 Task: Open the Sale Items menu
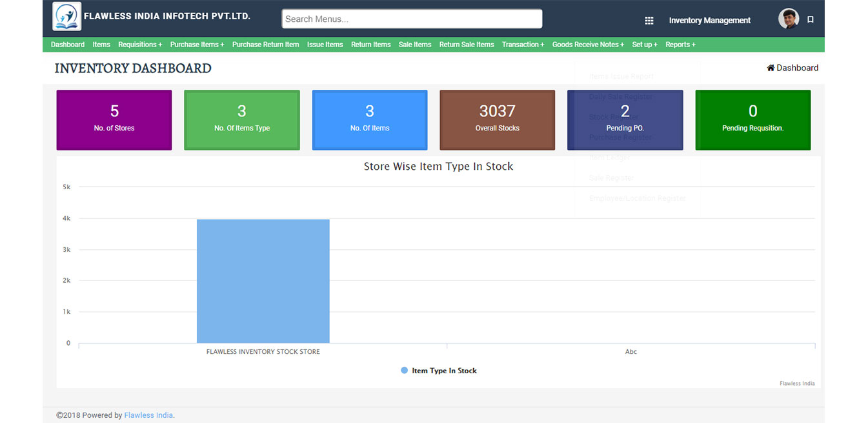tap(415, 45)
